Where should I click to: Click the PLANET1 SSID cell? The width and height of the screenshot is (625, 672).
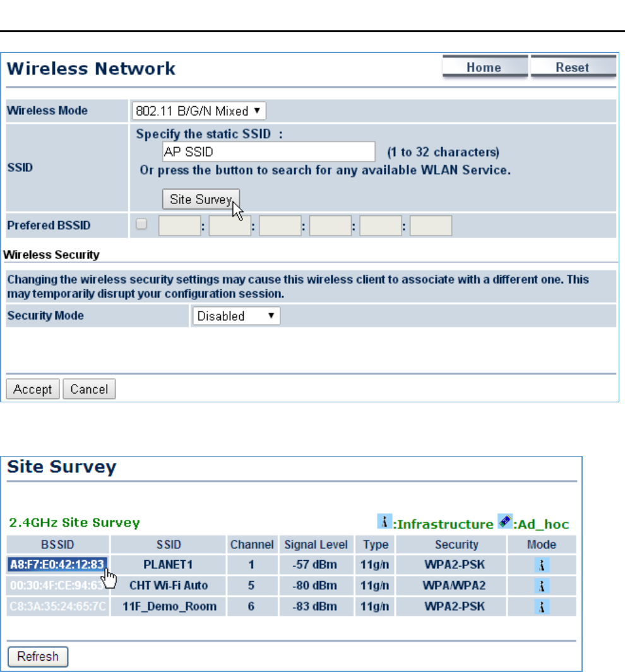169,565
